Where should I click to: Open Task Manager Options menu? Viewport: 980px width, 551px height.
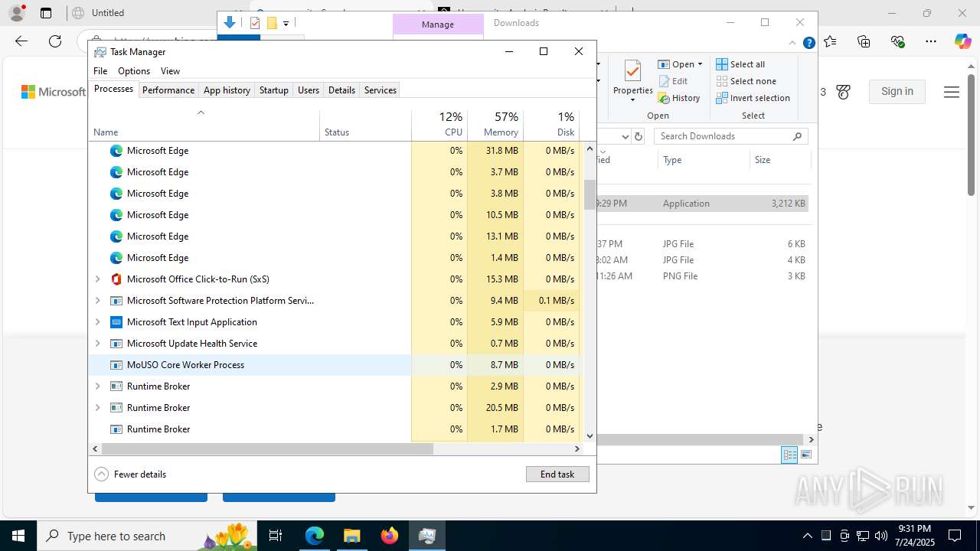(x=134, y=71)
